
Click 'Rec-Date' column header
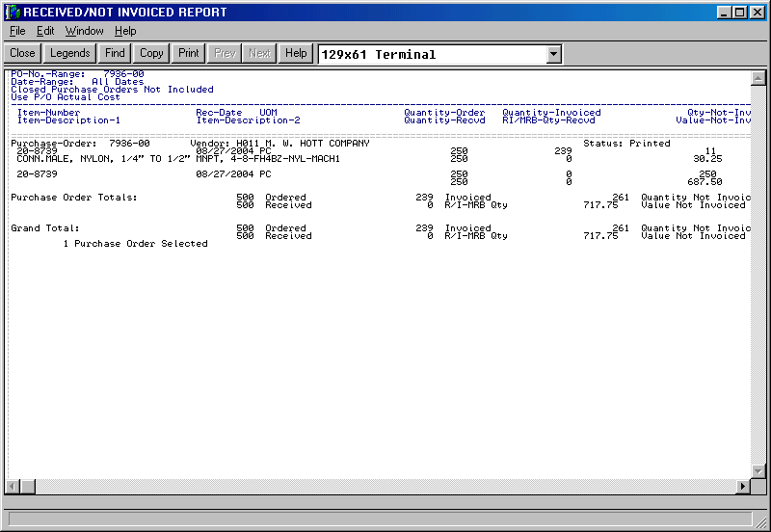pyautogui.click(x=219, y=113)
